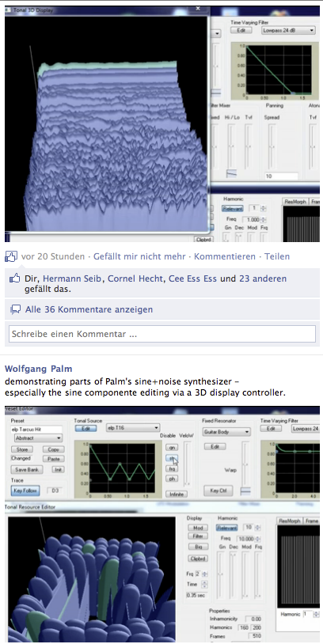The image size is (323, 644).
Task: Click the Display Big button
Action: pyautogui.click(x=198, y=547)
